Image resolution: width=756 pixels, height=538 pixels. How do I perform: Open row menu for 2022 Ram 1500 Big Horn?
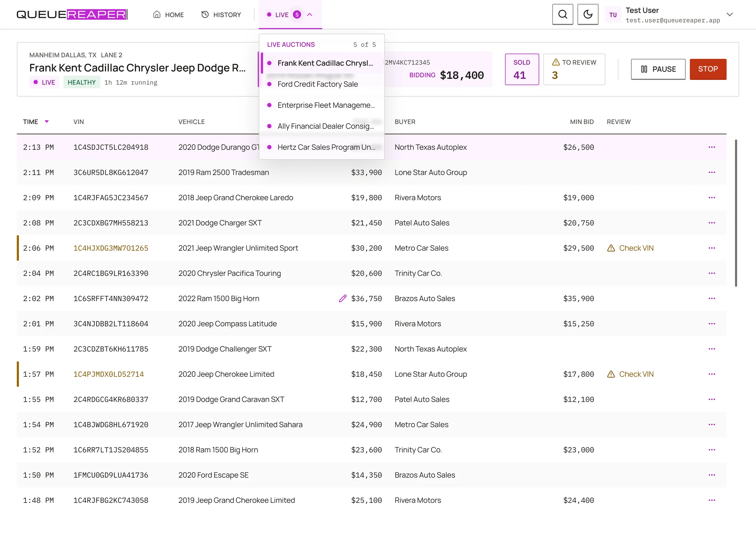coord(712,298)
